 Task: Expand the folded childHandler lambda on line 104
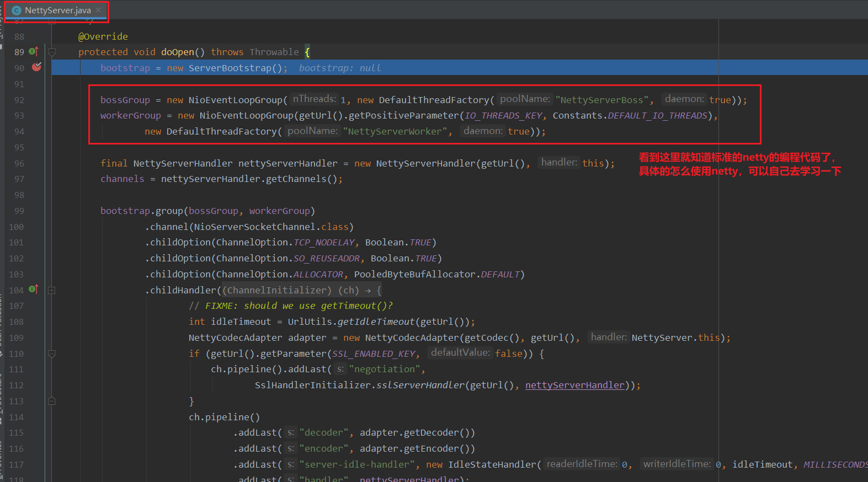tap(52, 290)
